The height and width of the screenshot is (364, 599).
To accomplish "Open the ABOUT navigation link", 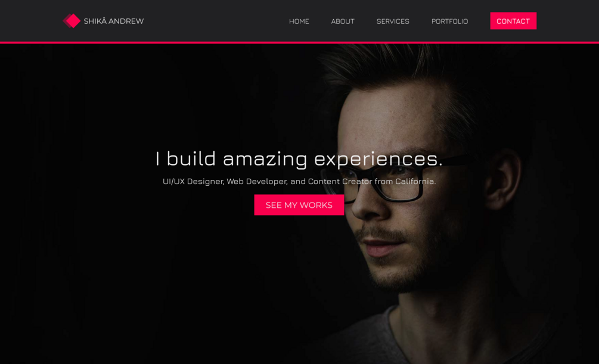I will tap(343, 21).
